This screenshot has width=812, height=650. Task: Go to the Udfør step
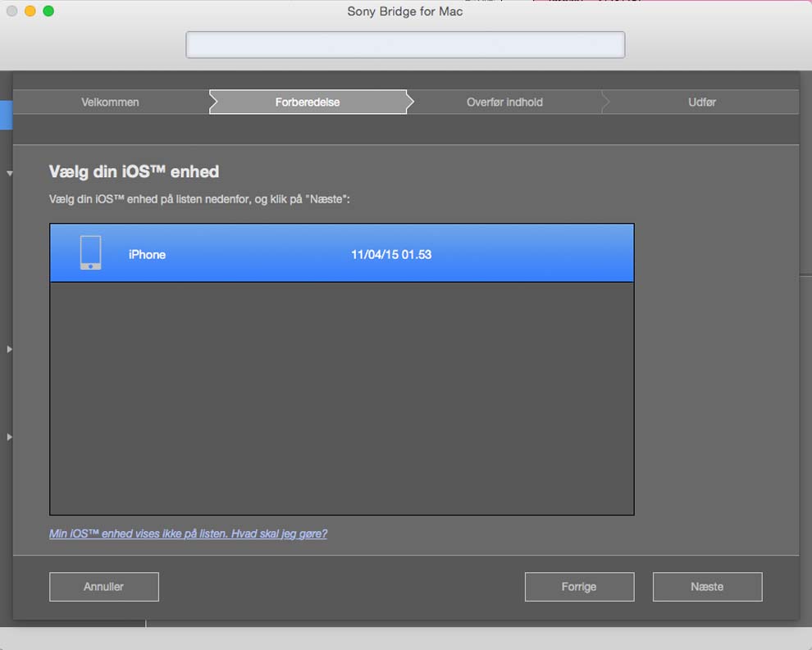coord(702,102)
